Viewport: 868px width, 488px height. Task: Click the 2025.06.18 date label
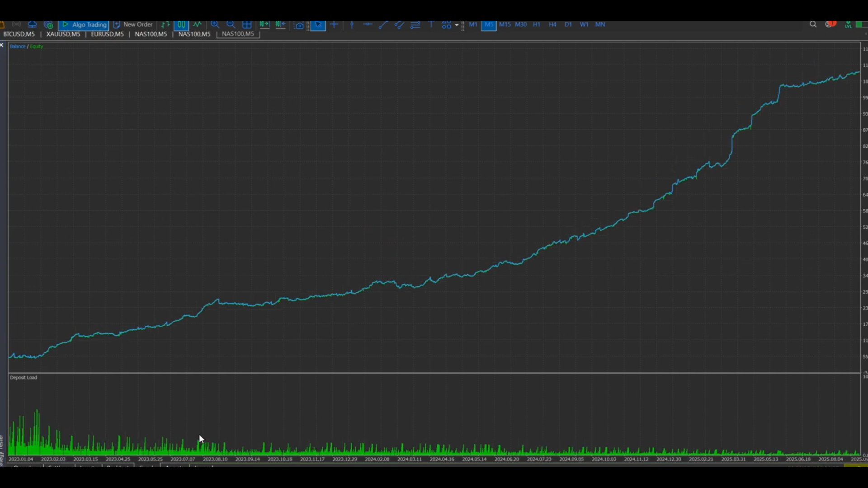click(x=798, y=459)
